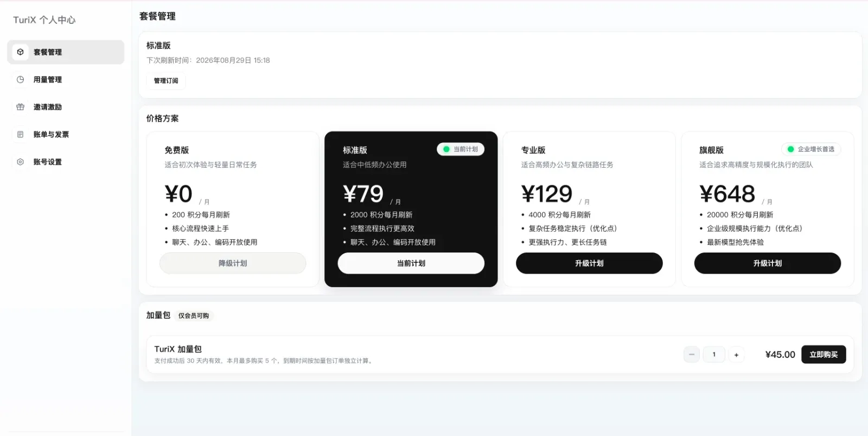
Task: Click '最新模型抢先体验' text
Action: click(735, 242)
